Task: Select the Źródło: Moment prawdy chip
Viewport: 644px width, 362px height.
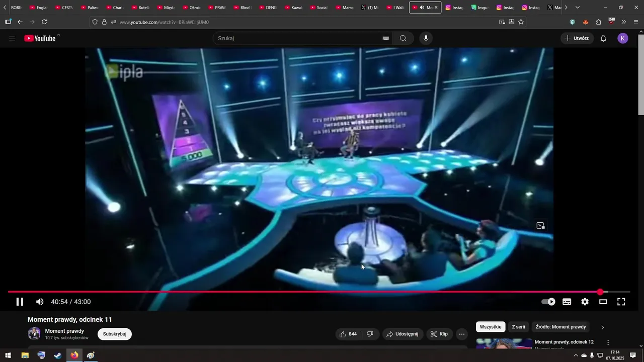Action: tap(560, 327)
